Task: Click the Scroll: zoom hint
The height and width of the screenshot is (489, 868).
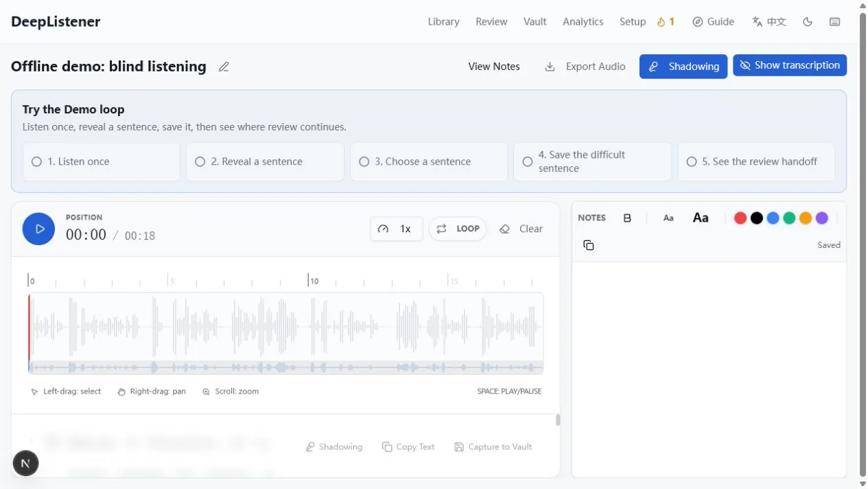Action: coord(231,391)
